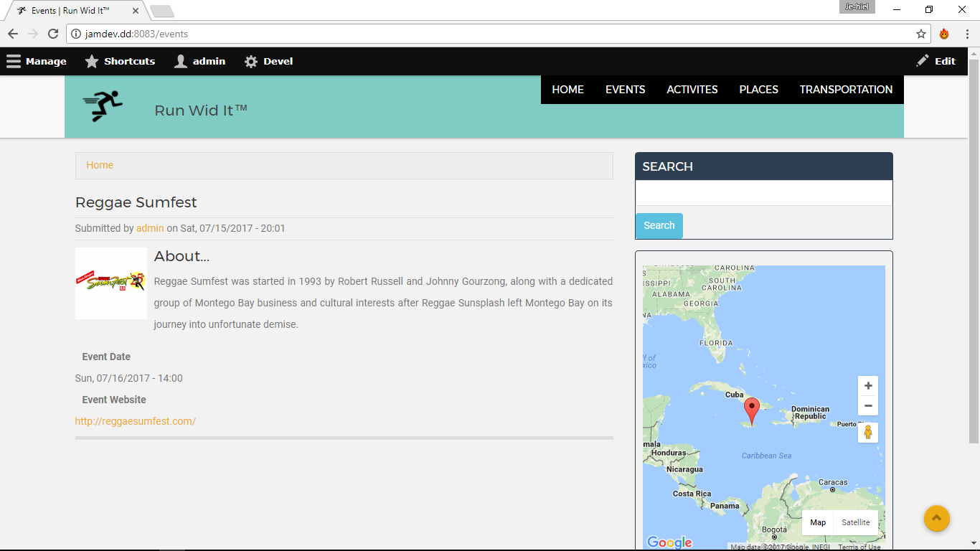Zoom out on the map
This screenshot has width=980, height=551.
[868, 405]
